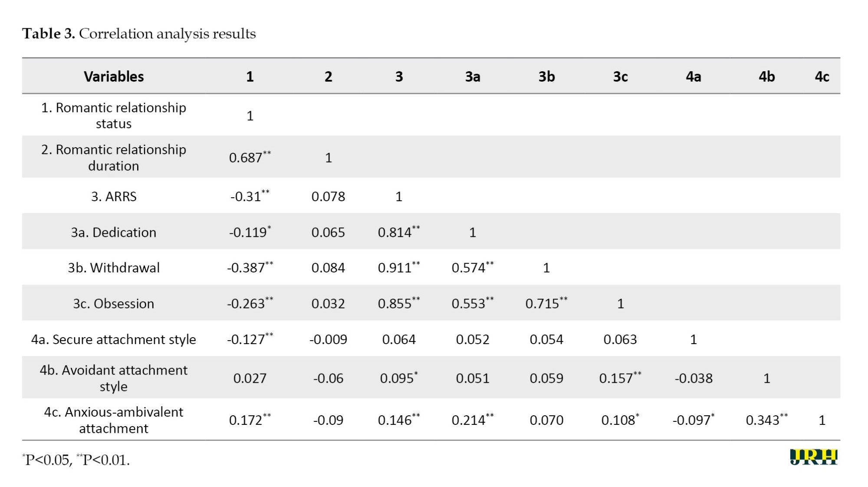Viewport: 868px width, 487px height.
Task: Select the Avoidant attachment style row label
Action: [114, 378]
